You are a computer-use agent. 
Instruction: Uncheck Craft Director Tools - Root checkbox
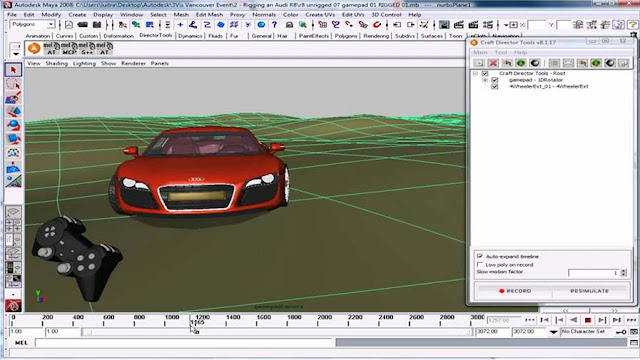pyautogui.click(x=485, y=73)
